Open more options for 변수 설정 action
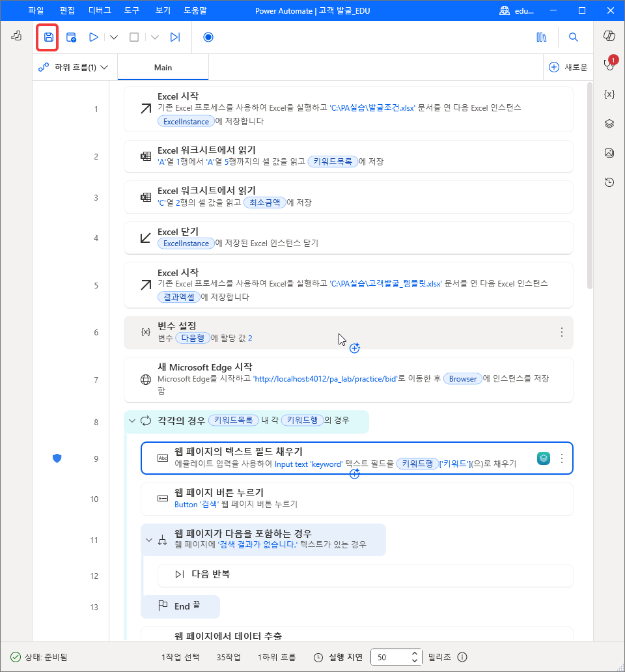Viewport: 625px width, 672px height. [x=562, y=332]
